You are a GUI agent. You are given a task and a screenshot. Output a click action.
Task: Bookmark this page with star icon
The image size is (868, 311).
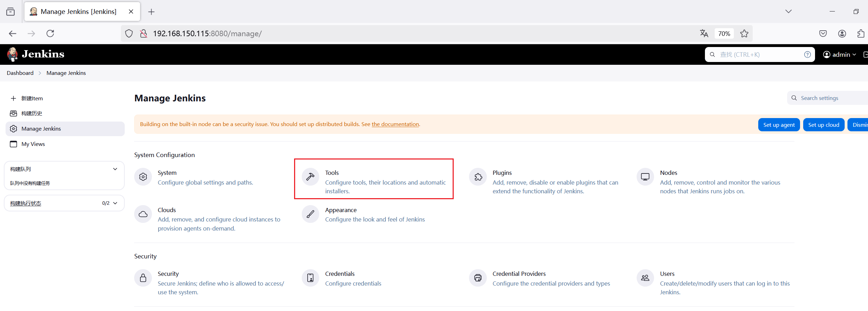[744, 33]
